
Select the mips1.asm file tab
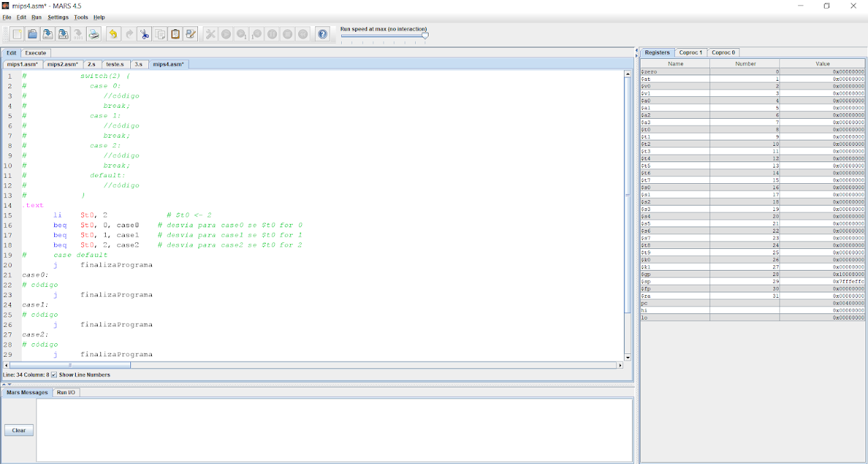[22, 64]
